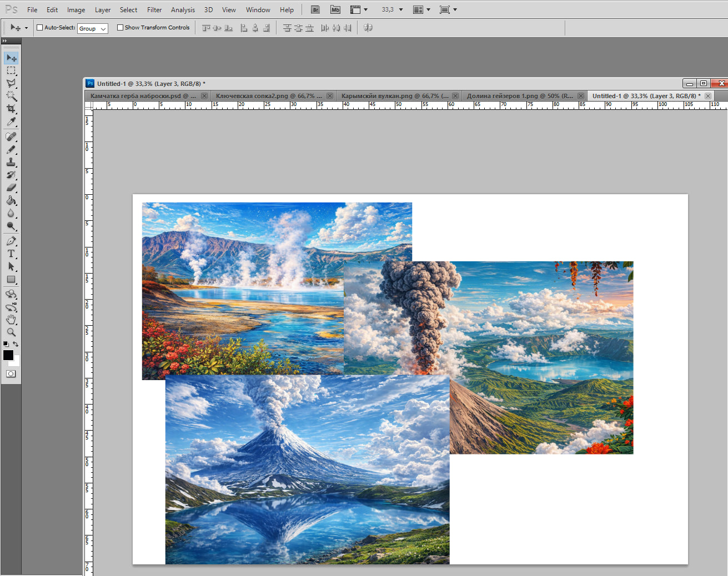Click the switch foreground/background colors arrow
This screenshot has height=576, width=728.
coord(16,344)
